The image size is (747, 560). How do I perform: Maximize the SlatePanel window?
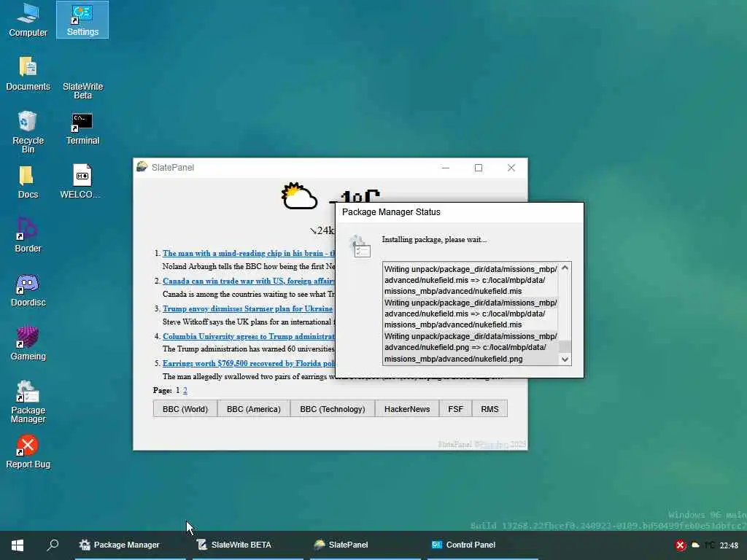tap(479, 168)
